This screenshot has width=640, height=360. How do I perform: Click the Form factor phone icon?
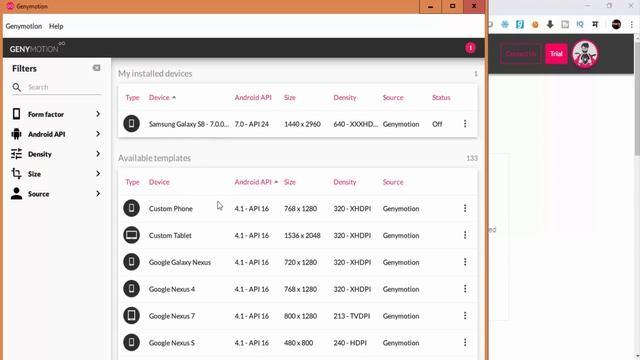point(16,114)
